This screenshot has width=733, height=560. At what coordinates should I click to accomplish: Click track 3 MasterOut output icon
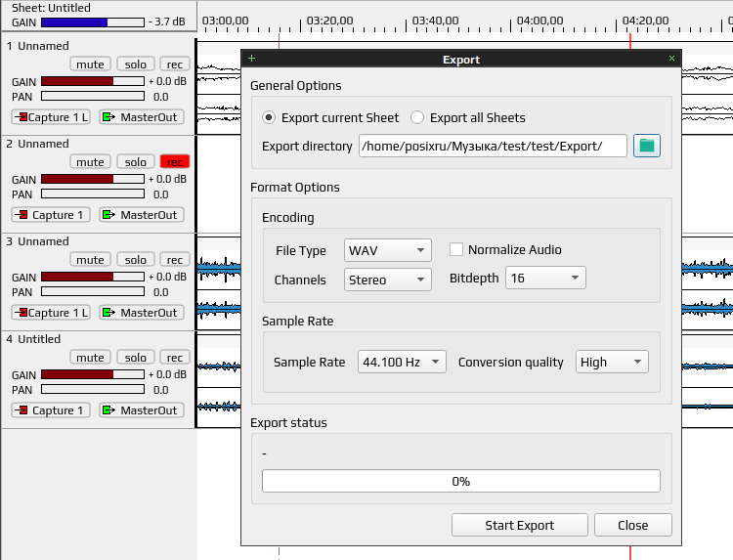coord(108,313)
